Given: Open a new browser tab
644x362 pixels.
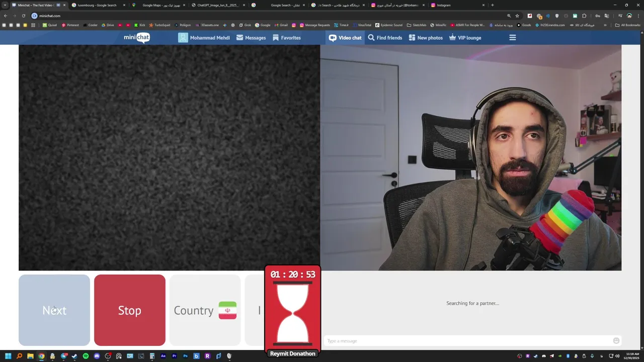Looking at the screenshot, I should point(493,5).
